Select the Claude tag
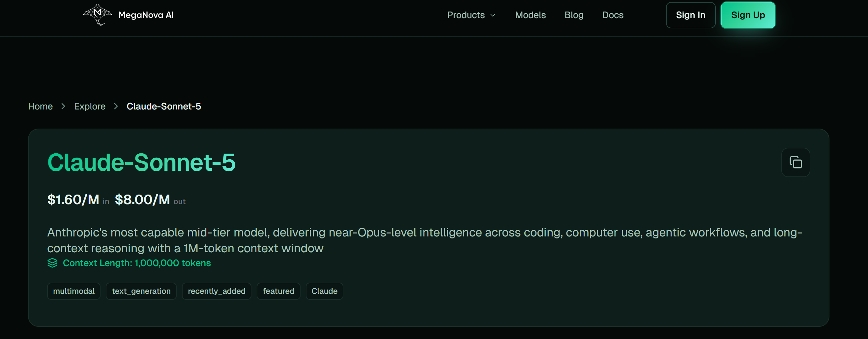 click(x=324, y=291)
